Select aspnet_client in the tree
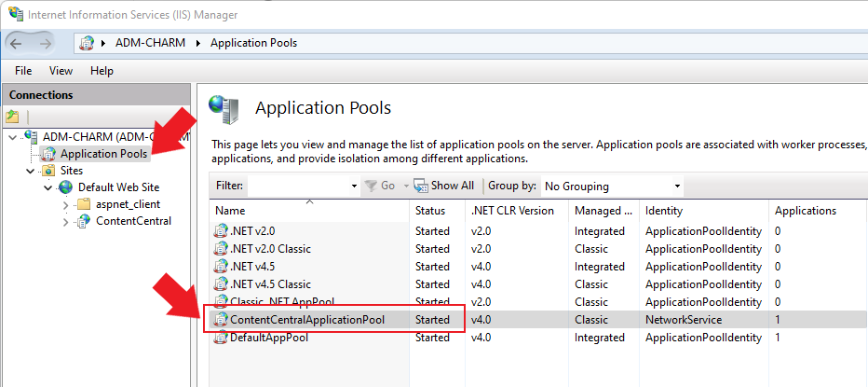The width and height of the screenshot is (868, 387). [128, 204]
